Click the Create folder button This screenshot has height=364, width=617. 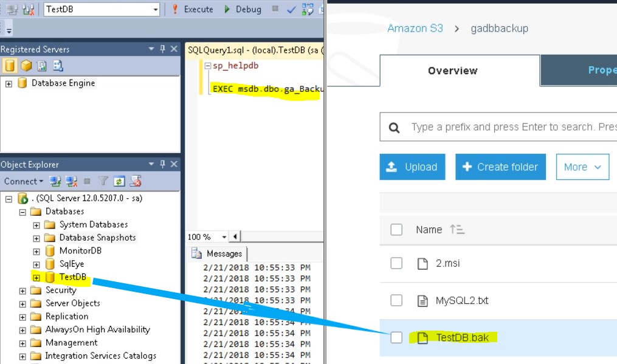tap(500, 167)
